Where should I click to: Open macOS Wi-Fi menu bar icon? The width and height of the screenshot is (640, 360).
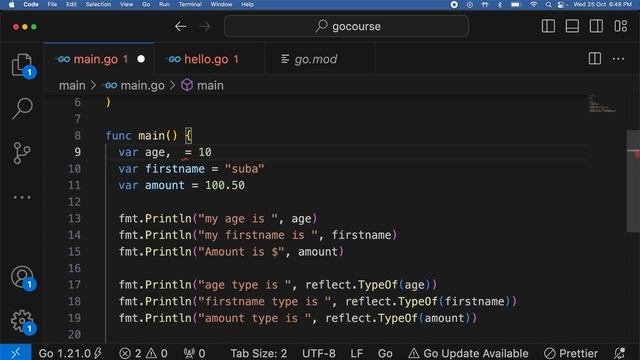pyautogui.click(x=533, y=4)
